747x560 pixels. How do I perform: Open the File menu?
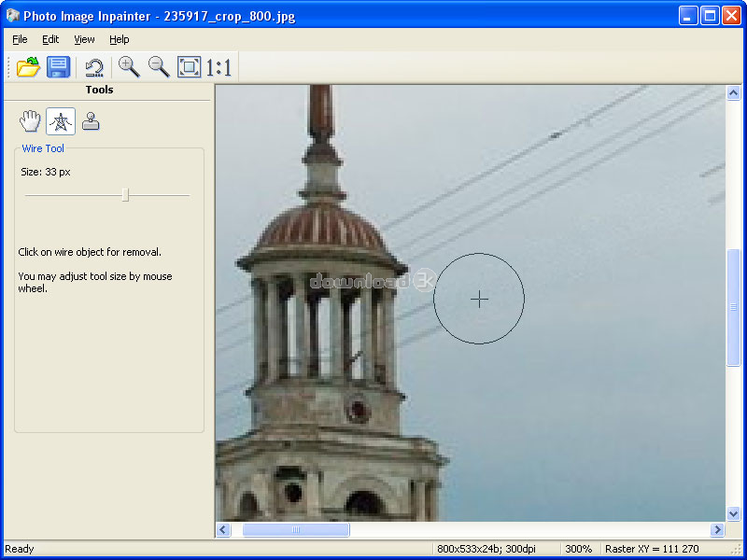20,39
